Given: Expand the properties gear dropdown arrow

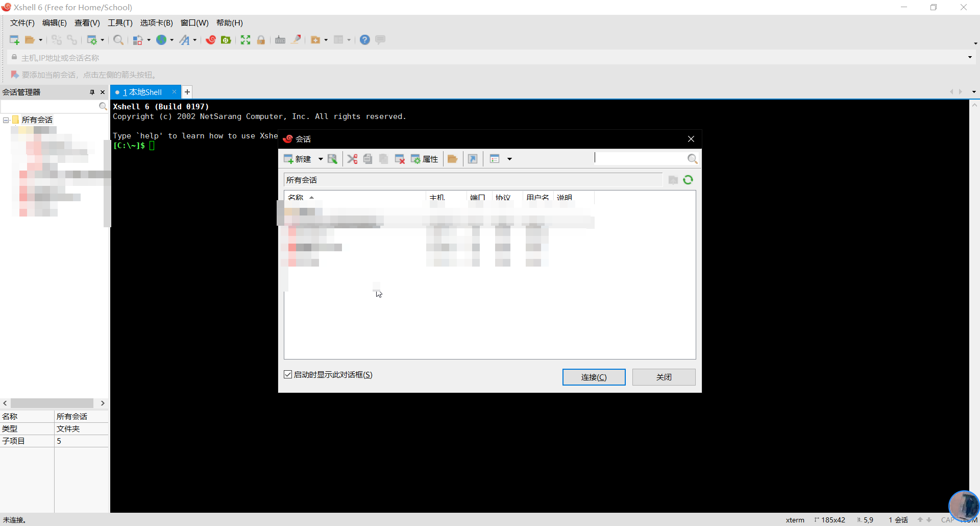Looking at the screenshot, I should tap(103, 40).
